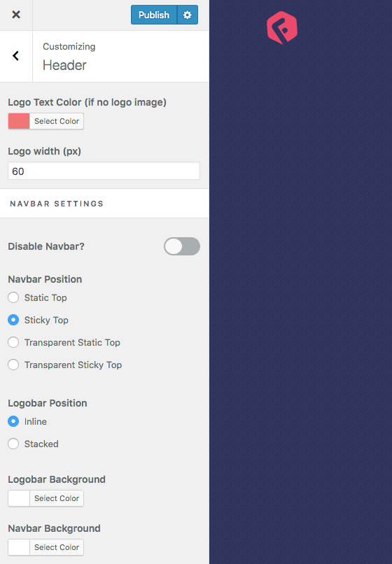Click the Logo width input field

[104, 171]
